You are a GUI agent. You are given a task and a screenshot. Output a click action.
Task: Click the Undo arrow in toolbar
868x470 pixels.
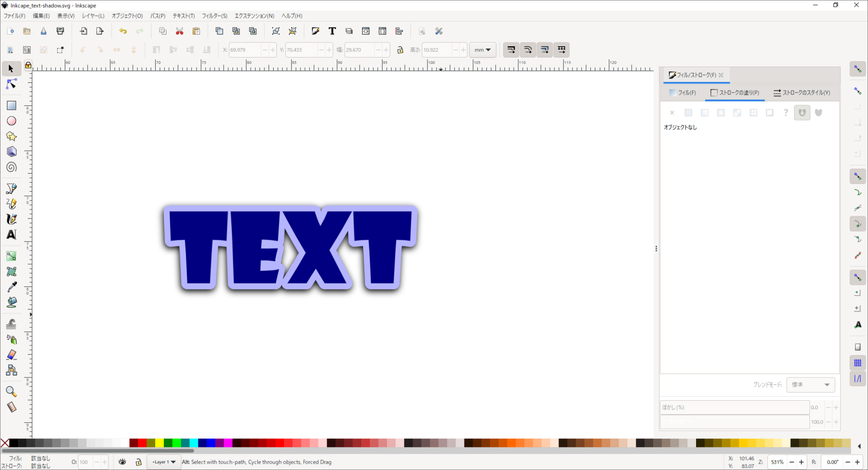click(x=123, y=31)
